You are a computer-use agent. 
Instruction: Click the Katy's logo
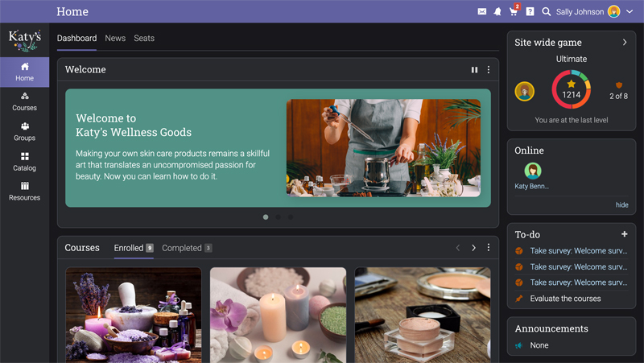pyautogui.click(x=25, y=40)
